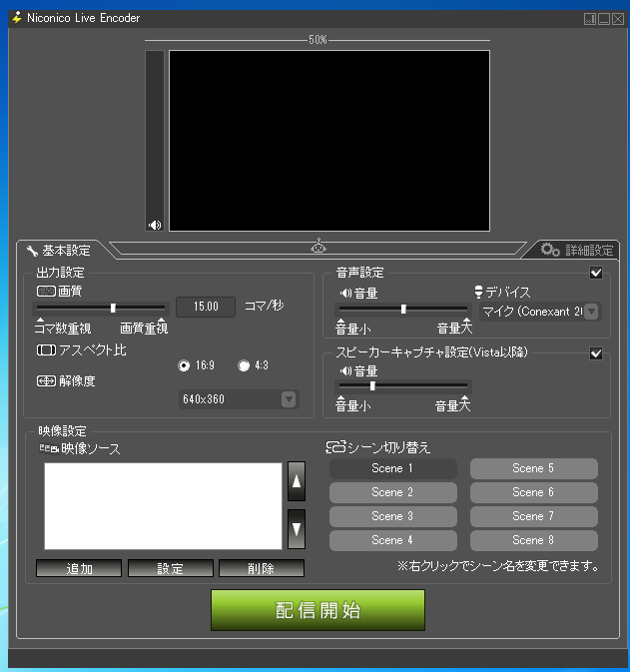Click the black video preview area

click(329, 141)
